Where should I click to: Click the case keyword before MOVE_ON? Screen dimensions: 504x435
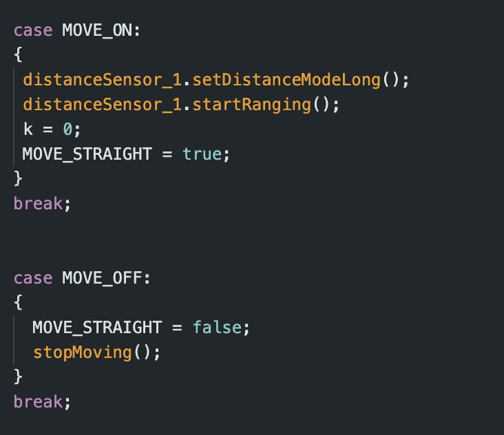coord(33,30)
